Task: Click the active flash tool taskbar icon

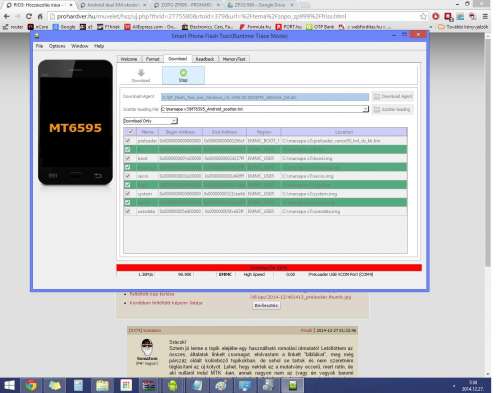Action: pos(292,386)
